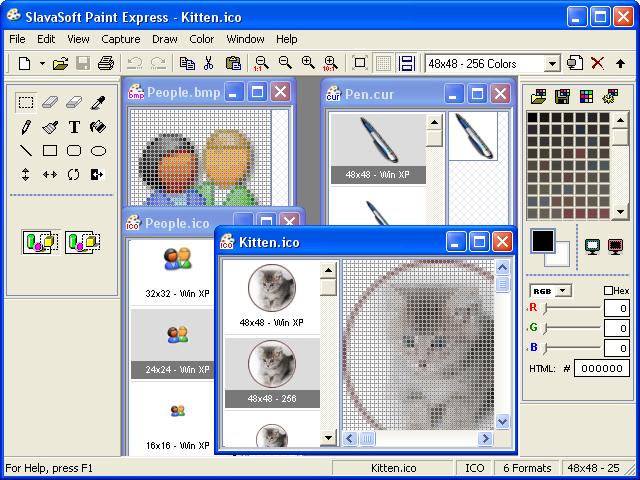Open the Draw menu
The height and width of the screenshot is (480, 640).
click(x=164, y=39)
